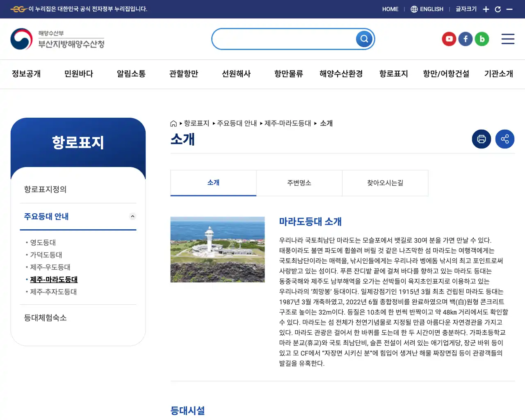Screen dimensions: 525x420
Task: Open 제주-우도등대 in the sidebar
Action: [50, 267]
